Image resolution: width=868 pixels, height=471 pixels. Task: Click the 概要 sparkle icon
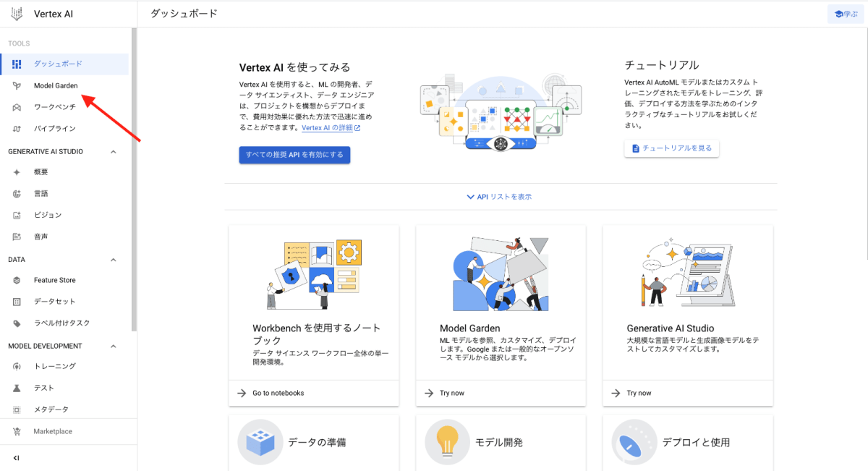[17, 172]
